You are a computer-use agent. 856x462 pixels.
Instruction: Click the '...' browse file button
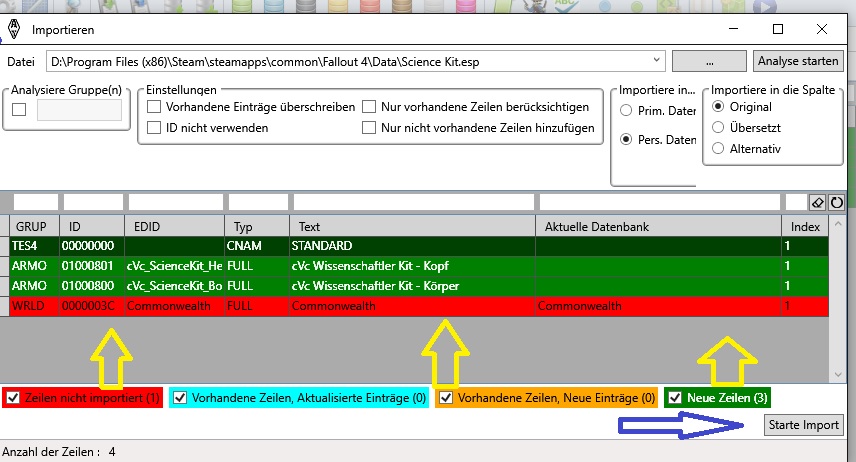click(709, 61)
